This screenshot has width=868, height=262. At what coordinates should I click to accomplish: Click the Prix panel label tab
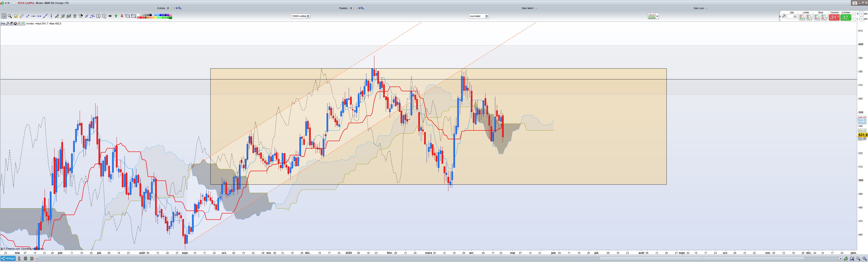(3, 24)
